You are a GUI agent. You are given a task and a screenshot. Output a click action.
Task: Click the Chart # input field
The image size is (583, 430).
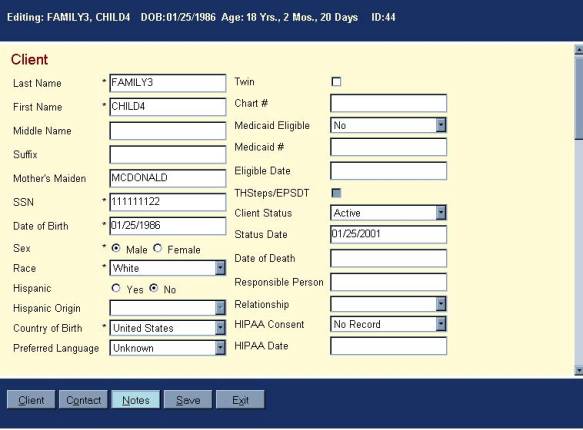click(x=388, y=103)
